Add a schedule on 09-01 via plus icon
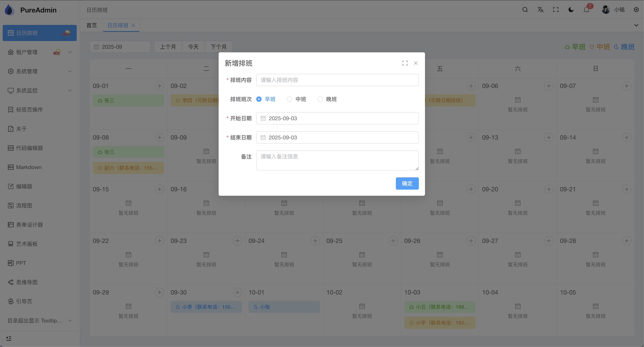Screen dimensions: 644x347 tap(160, 86)
